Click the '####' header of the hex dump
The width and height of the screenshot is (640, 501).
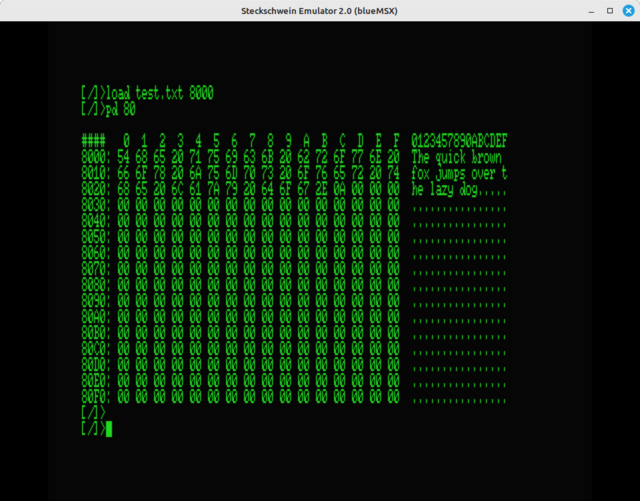click(93, 141)
